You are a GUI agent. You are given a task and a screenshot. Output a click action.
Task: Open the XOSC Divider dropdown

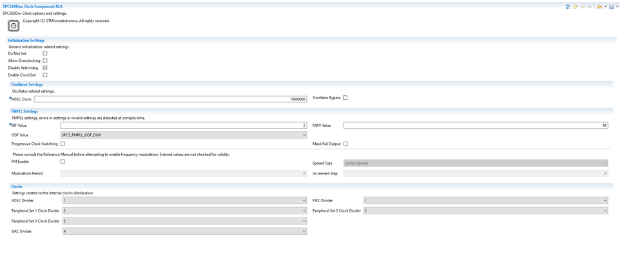coord(184,201)
